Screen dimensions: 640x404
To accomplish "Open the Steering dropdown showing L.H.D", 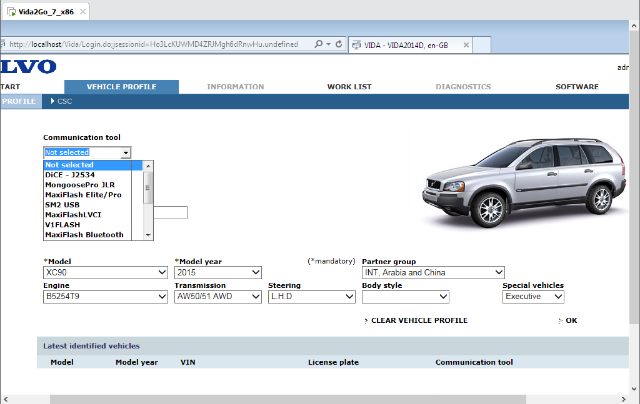I will [312, 297].
